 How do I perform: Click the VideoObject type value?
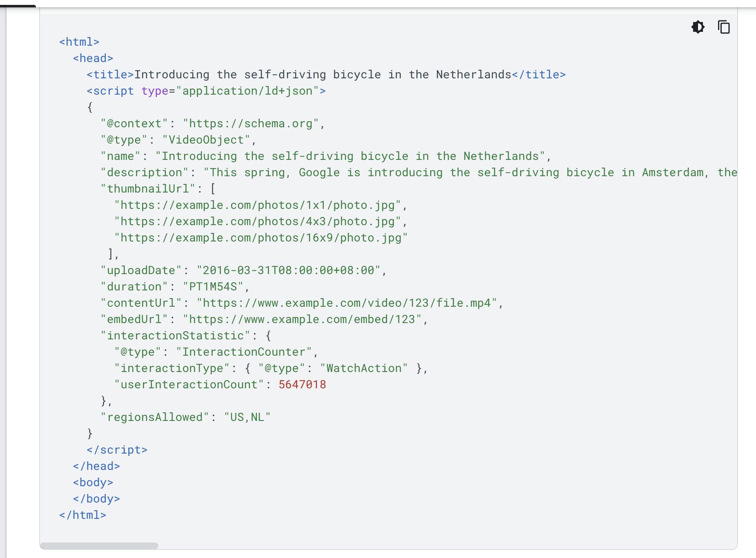(206, 140)
